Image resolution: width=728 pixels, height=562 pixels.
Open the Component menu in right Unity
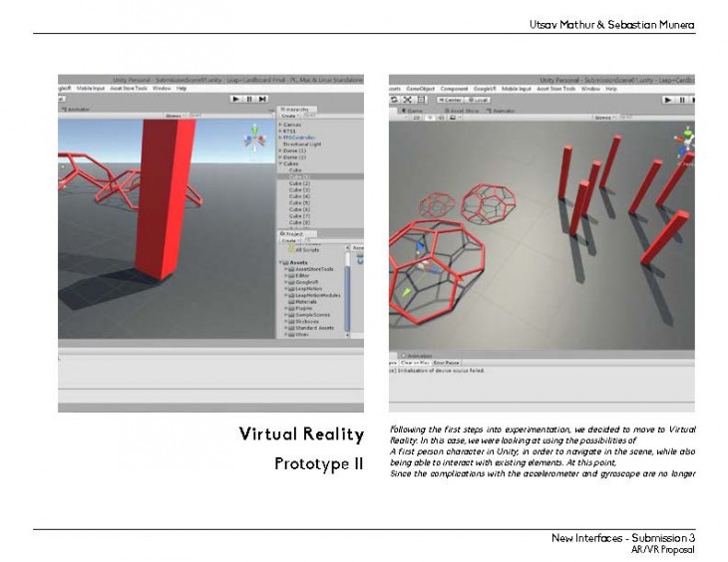pos(454,89)
